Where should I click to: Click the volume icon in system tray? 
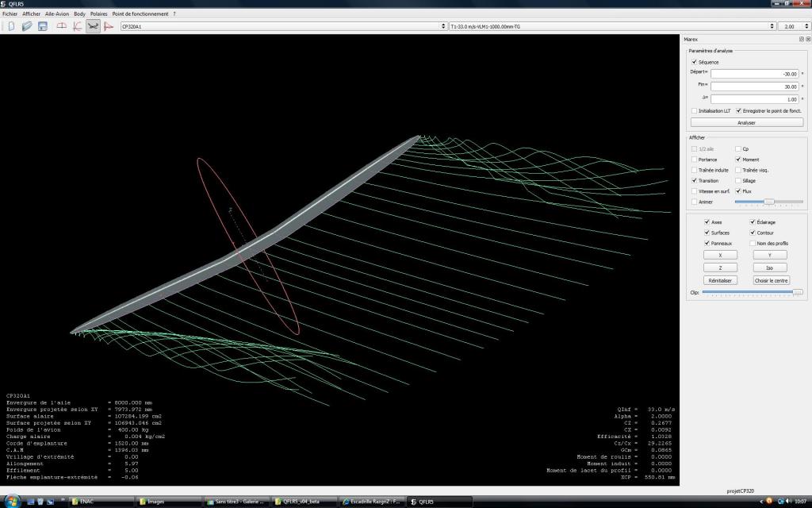coord(789,502)
